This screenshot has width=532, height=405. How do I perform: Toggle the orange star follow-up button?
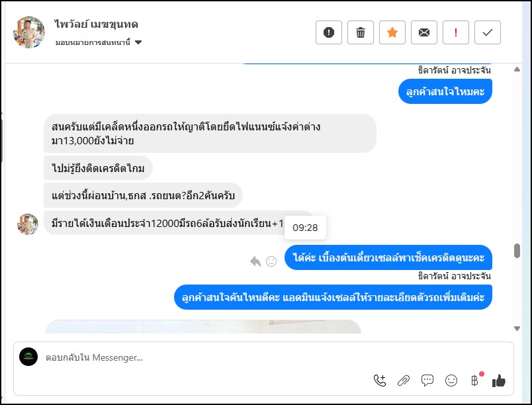point(392,32)
